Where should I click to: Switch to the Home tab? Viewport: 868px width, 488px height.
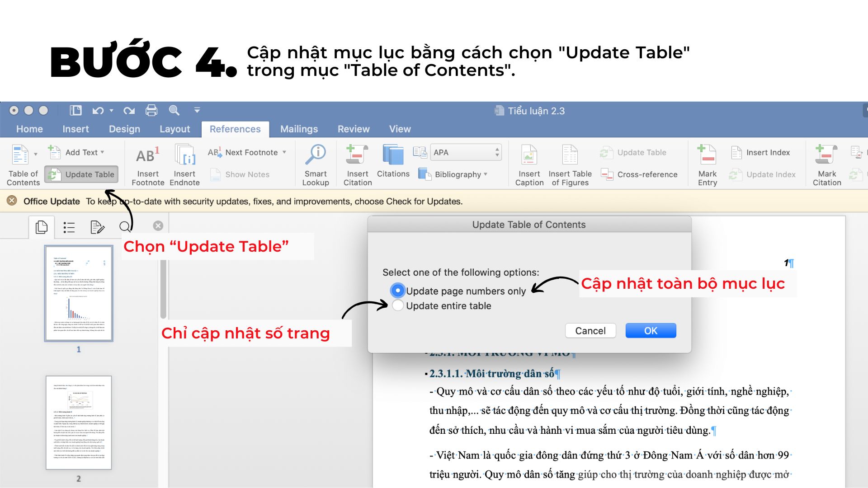coord(29,129)
